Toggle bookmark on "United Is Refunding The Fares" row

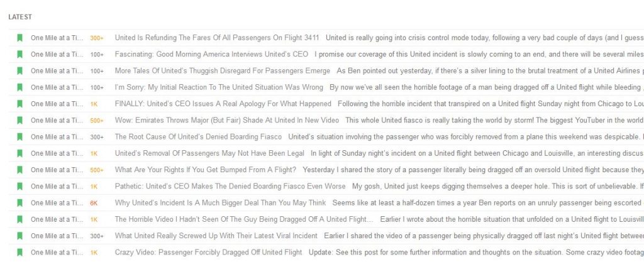click(19, 38)
